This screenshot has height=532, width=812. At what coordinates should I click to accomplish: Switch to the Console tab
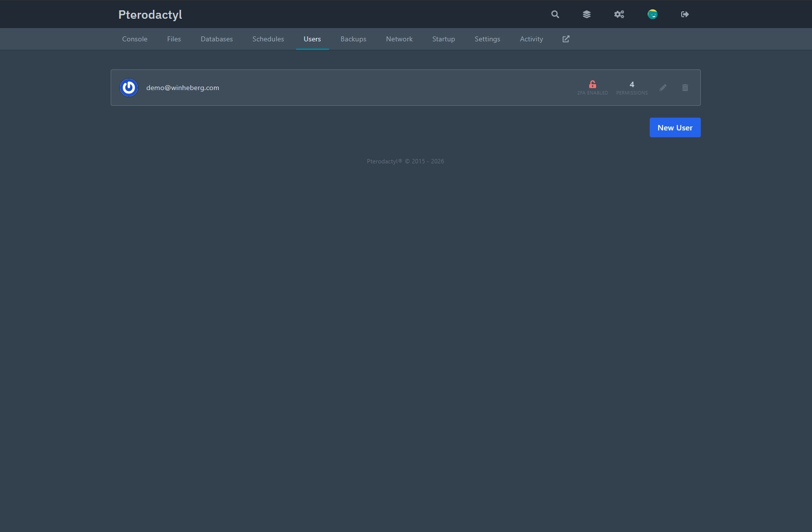click(135, 39)
